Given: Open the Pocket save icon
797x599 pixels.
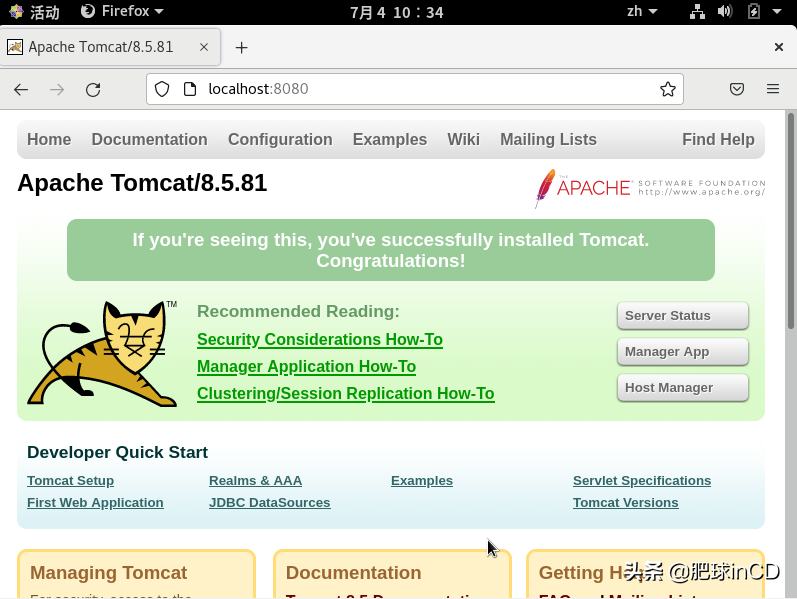Looking at the screenshot, I should (x=737, y=89).
